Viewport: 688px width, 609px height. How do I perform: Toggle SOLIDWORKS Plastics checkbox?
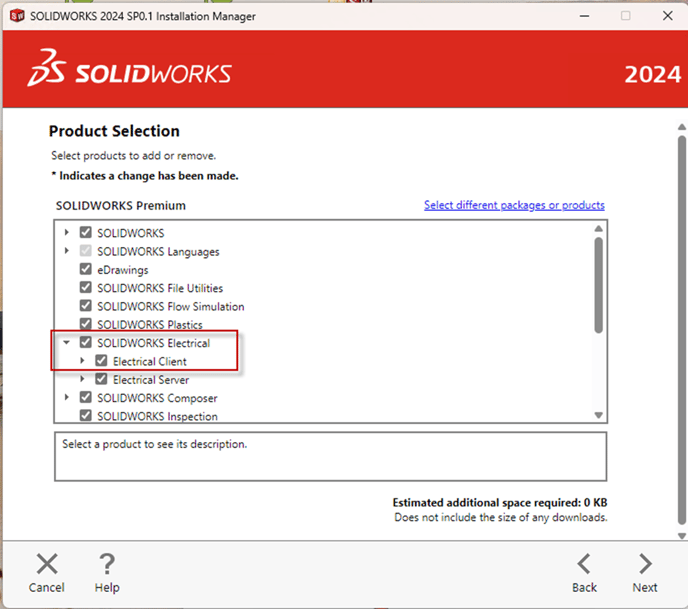[85, 325]
